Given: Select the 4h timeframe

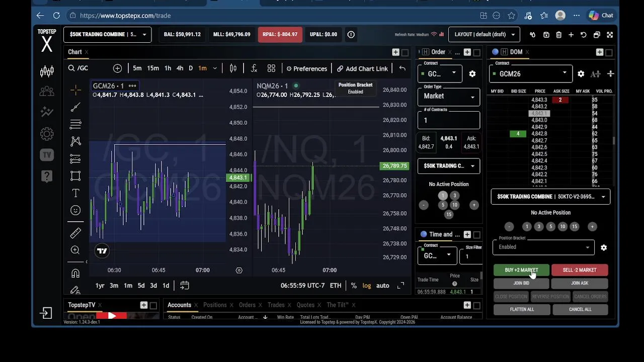Looking at the screenshot, I should [x=180, y=68].
